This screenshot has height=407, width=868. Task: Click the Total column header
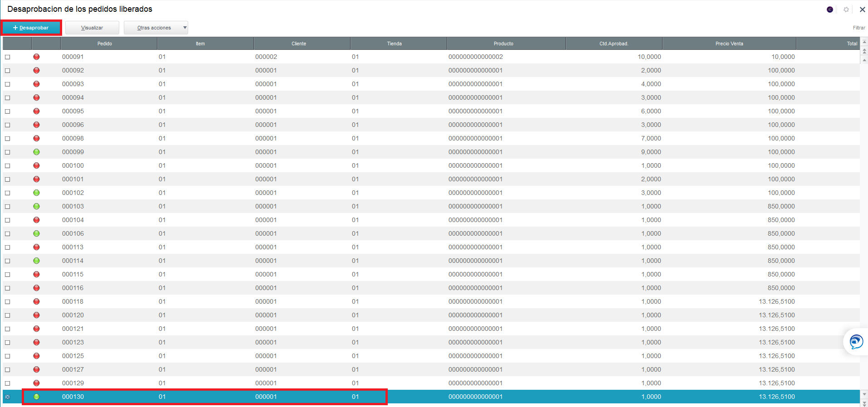point(828,44)
